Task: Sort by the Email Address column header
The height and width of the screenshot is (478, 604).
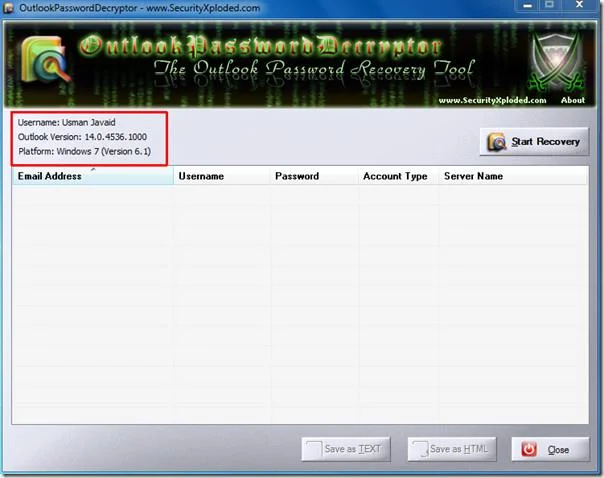Action: (93, 176)
